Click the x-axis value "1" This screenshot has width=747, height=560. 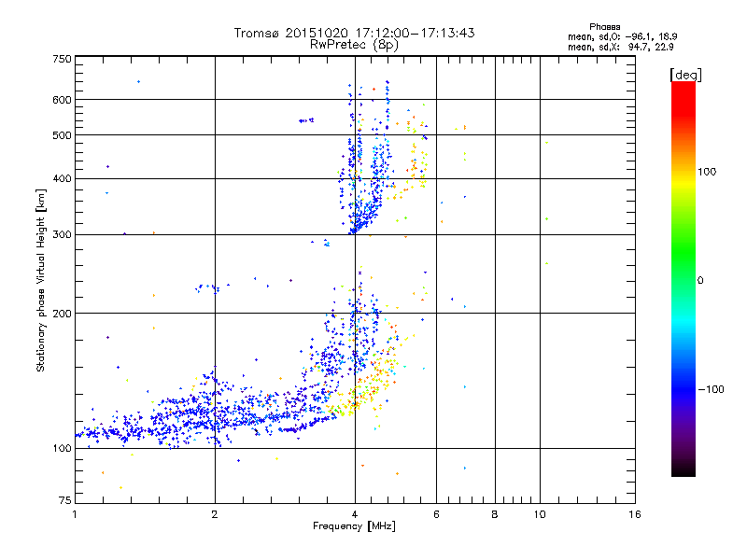75,514
